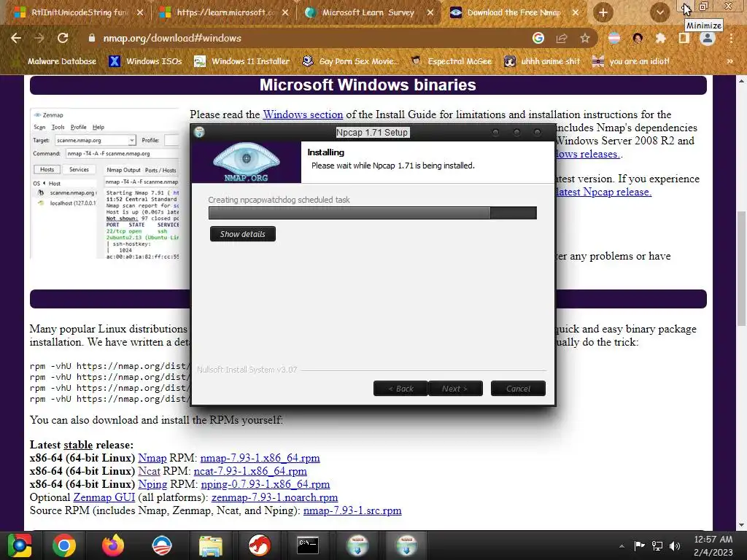The width and height of the screenshot is (747, 560).
Task: Click Back in Npcap Setup
Action: tap(400, 389)
